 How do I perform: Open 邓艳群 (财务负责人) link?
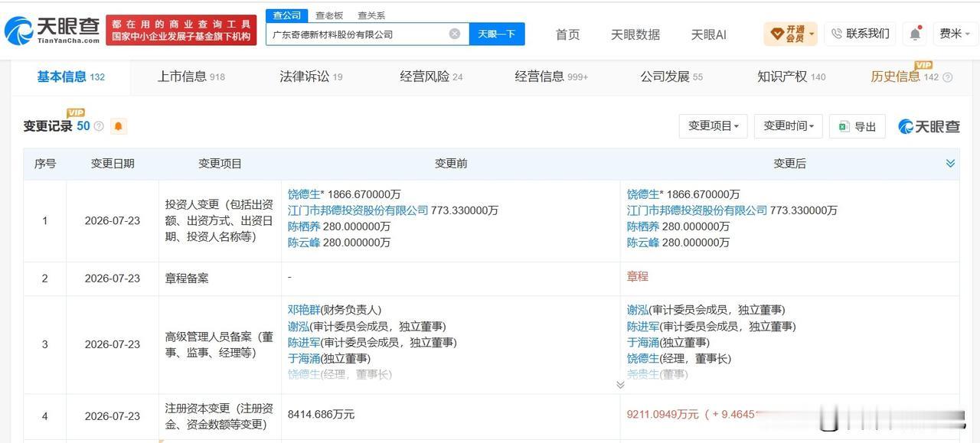[302, 310]
